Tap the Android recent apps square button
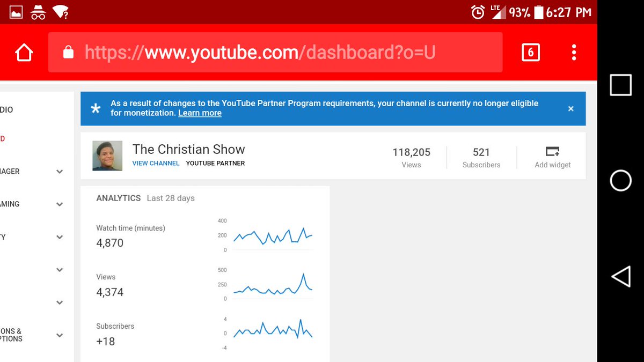The width and height of the screenshot is (644, 362). pyautogui.click(x=620, y=85)
